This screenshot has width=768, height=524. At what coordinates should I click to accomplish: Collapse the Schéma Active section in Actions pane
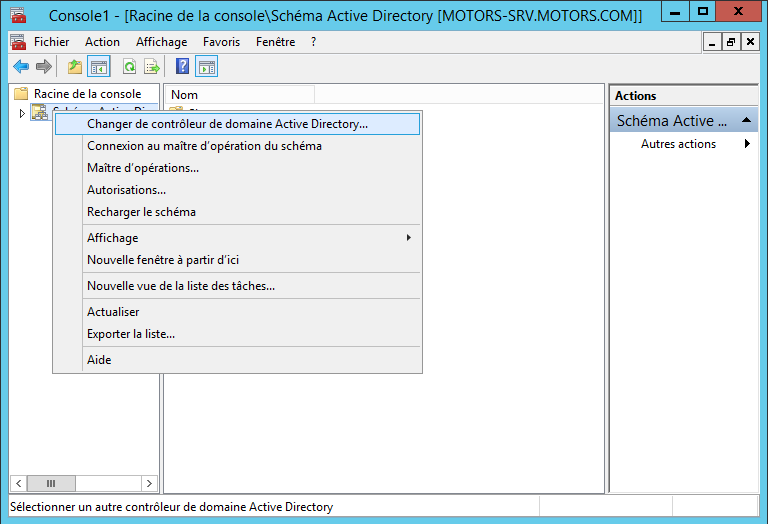click(x=745, y=121)
